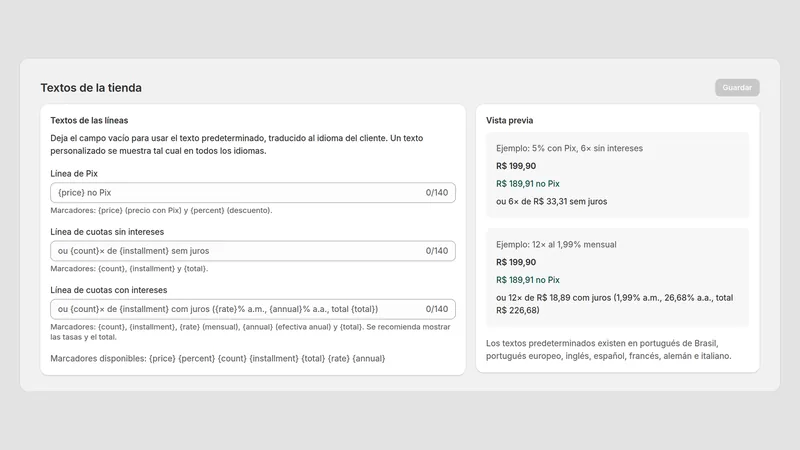Click 'ou 6× de R$ 33,31 sem juros'
This screenshot has width=800, height=450.
(552, 202)
